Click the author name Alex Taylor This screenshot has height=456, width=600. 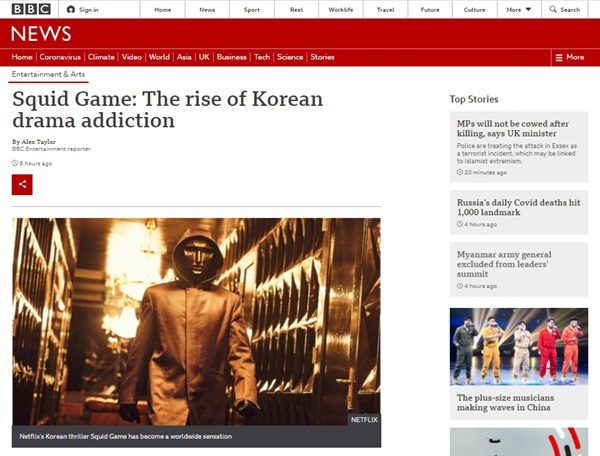click(x=38, y=142)
